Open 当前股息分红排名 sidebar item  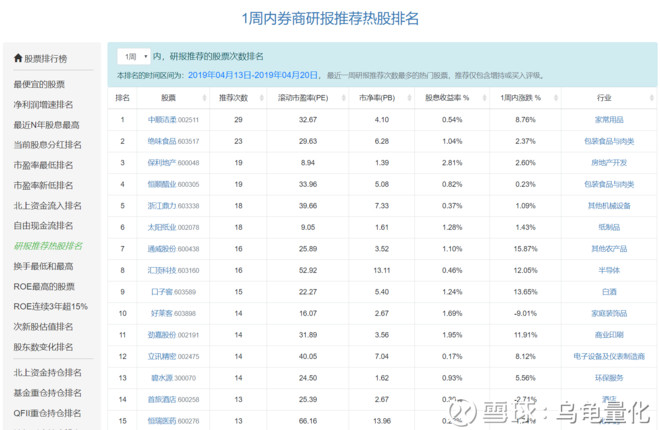48,145
